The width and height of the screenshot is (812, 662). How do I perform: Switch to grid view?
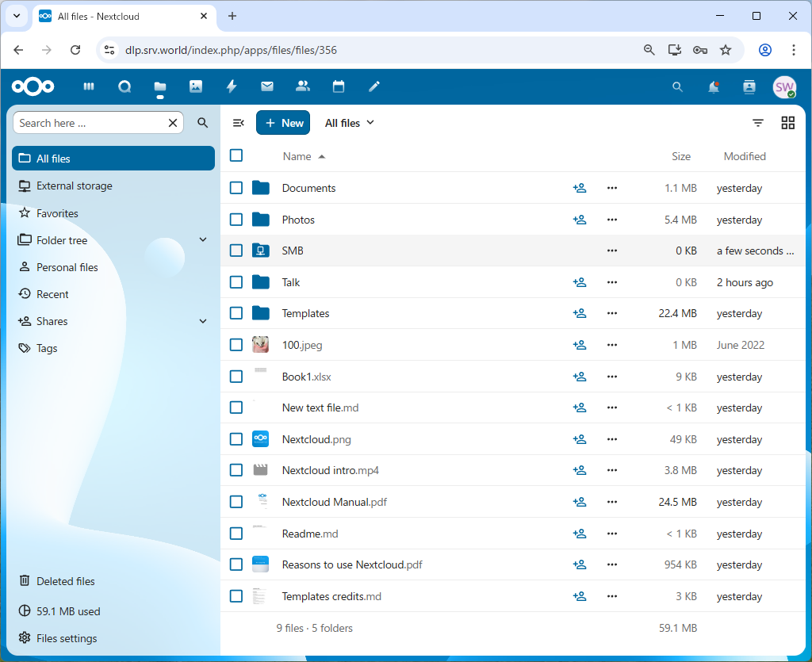[788, 123]
